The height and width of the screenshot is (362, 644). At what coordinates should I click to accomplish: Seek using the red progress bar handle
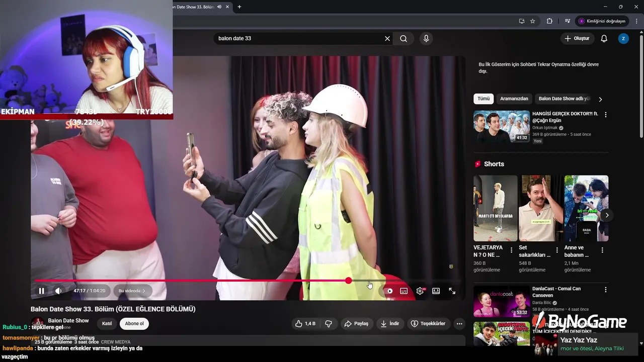tap(348, 280)
